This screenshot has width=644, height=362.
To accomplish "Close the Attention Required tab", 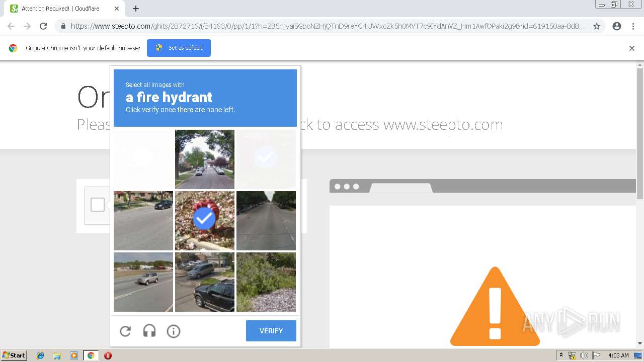I will [x=117, y=9].
